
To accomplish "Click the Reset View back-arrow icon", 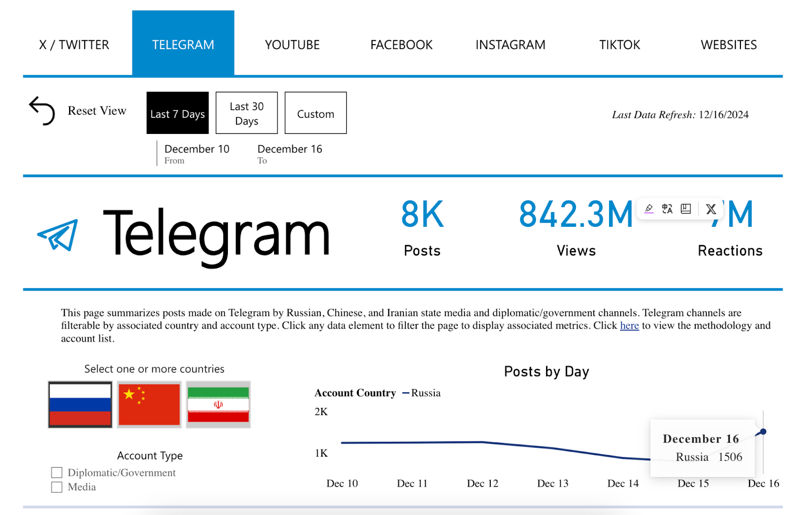I will 42,111.
